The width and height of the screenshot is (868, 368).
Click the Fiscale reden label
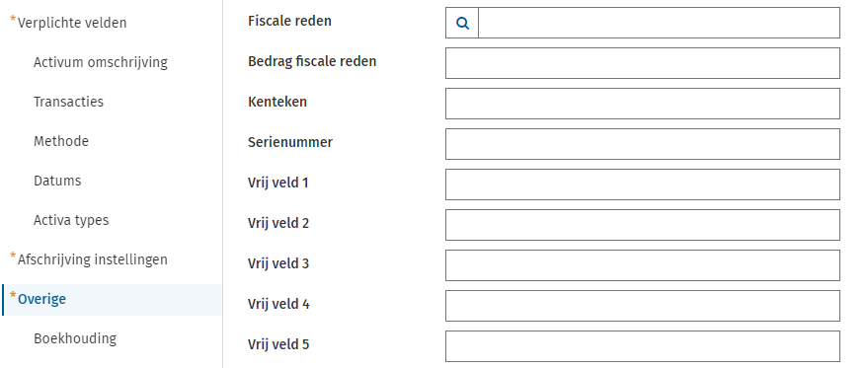(289, 21)
